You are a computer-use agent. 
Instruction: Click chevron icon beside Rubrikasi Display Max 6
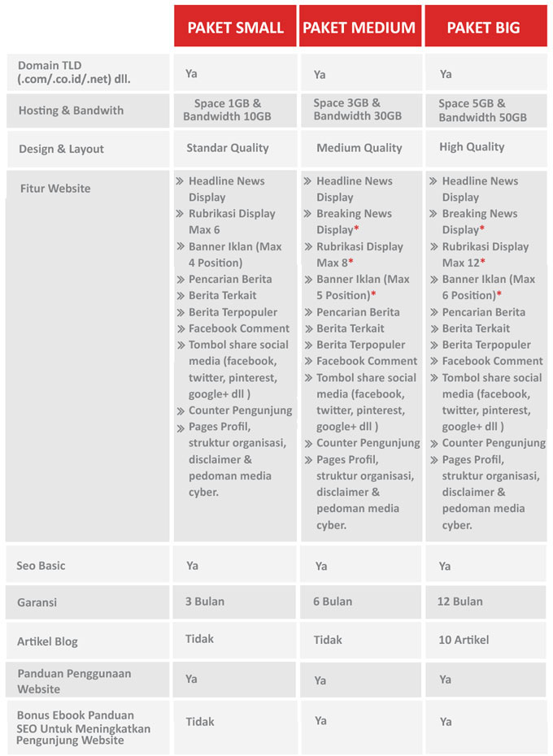pos(180,214)
